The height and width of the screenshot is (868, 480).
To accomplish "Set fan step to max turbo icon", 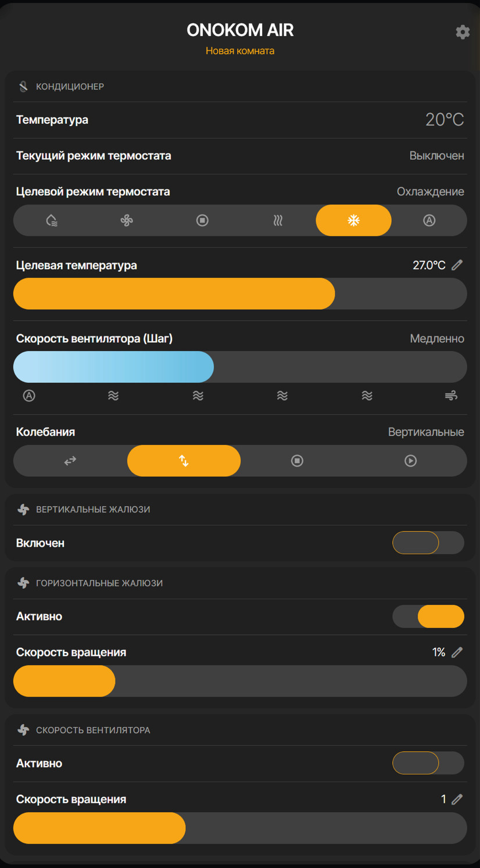I will click(x=451, y=396).
